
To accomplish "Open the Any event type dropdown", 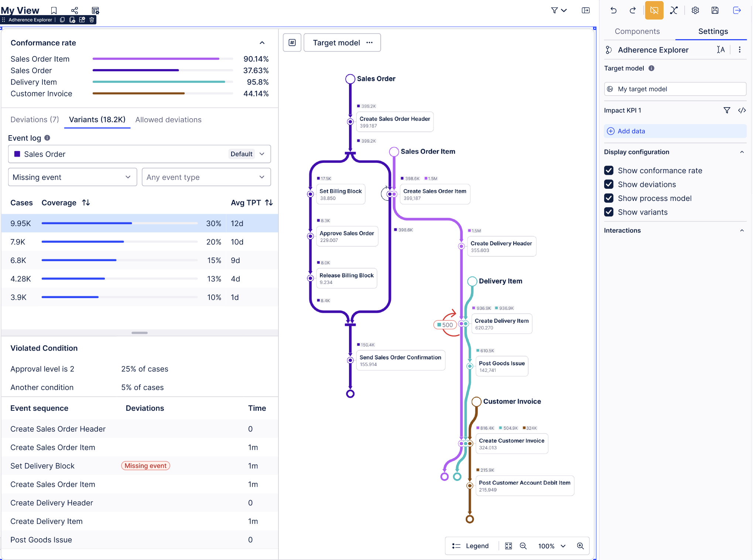I will point(206,177).
